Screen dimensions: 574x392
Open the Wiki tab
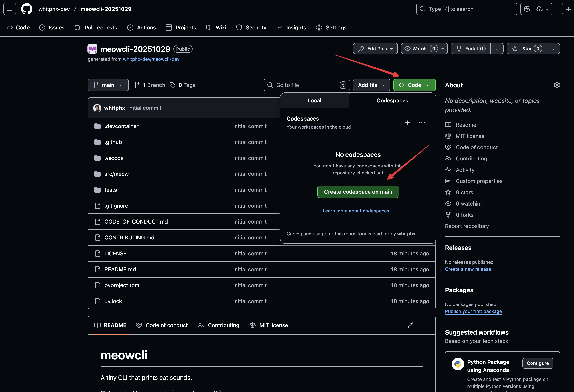coord(216,28)
